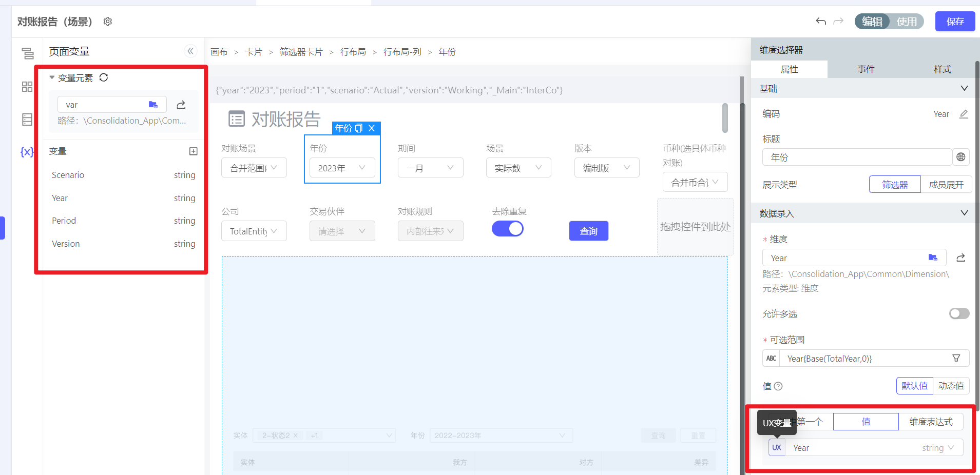Collapse the 页面变量 panel with double chevron
The width and height of the screenshot is (980, 475).
[x=190, y=51]
